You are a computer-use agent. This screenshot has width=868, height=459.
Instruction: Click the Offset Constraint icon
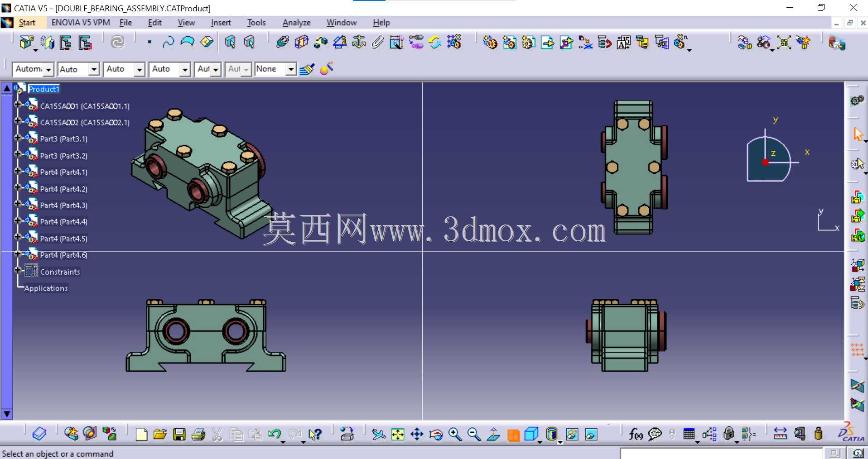coord(321,42)
